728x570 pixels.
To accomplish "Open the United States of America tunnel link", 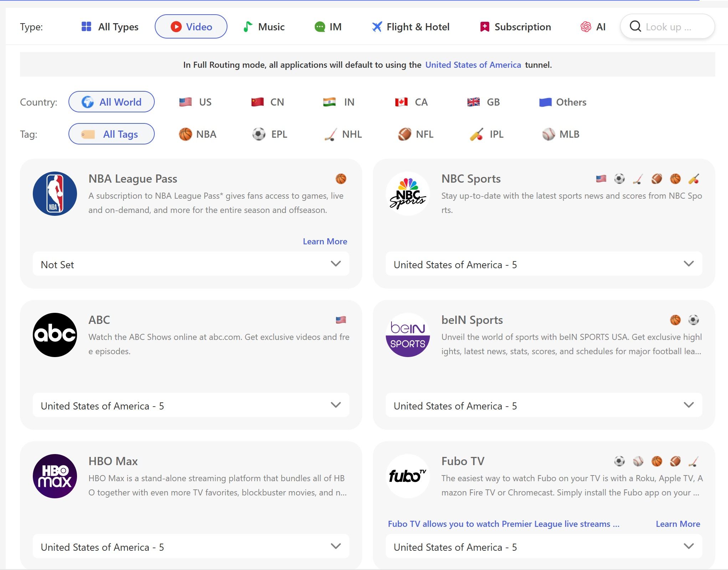I will click(473, 65).
